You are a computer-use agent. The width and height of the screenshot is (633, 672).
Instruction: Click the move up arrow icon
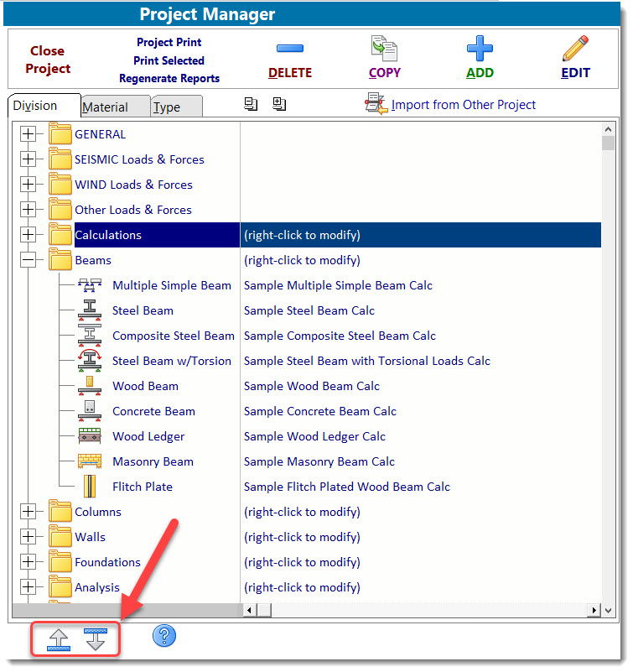(60, 639)
